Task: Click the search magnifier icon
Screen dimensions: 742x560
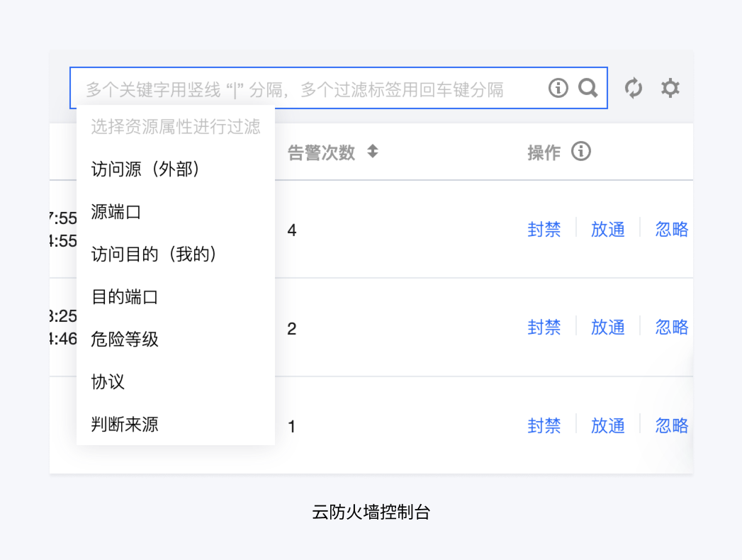Action: pyautogui.click(x=588, y=88)
